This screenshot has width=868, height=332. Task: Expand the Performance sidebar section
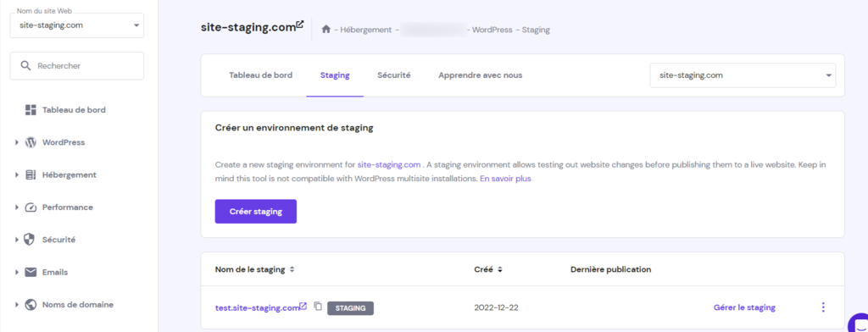tap(17, 207)
